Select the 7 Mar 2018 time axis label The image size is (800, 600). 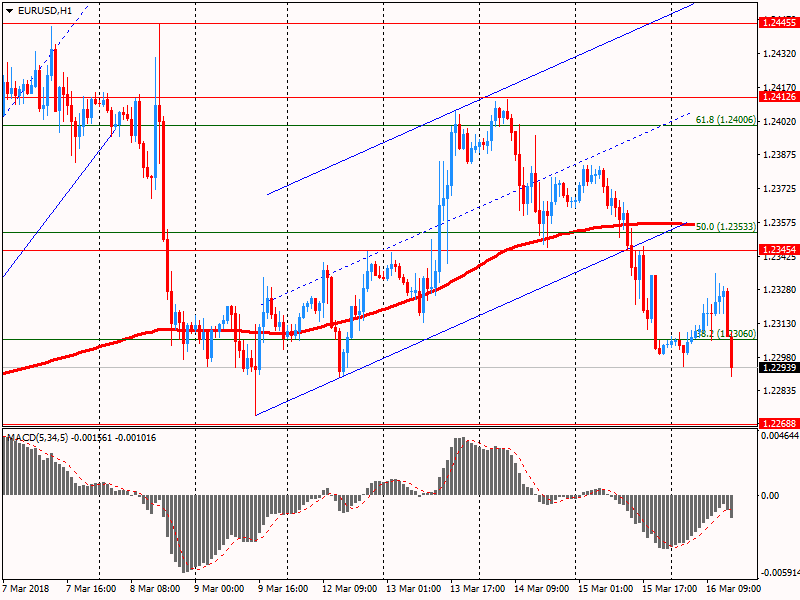[26, 589]
